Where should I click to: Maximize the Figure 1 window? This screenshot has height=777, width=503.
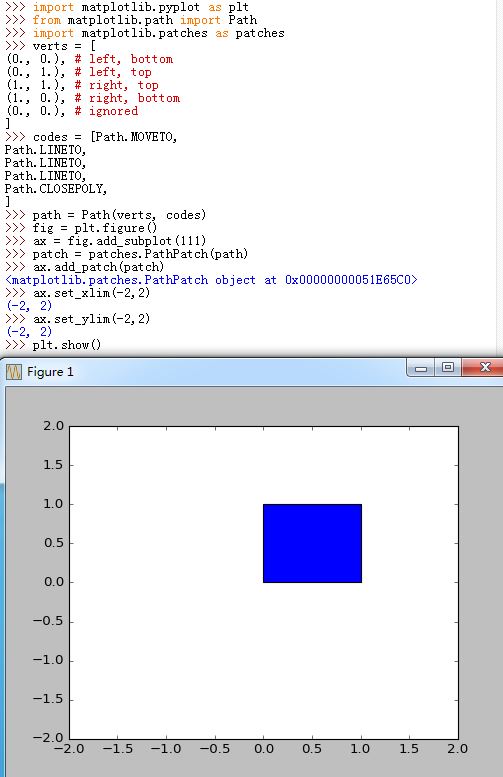[x=448, y=368]
